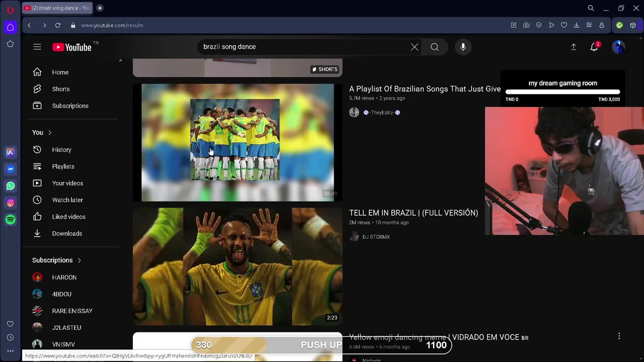Open the browser downloads icon
Screen dimensions: 644x362
[x=577, y=25]
